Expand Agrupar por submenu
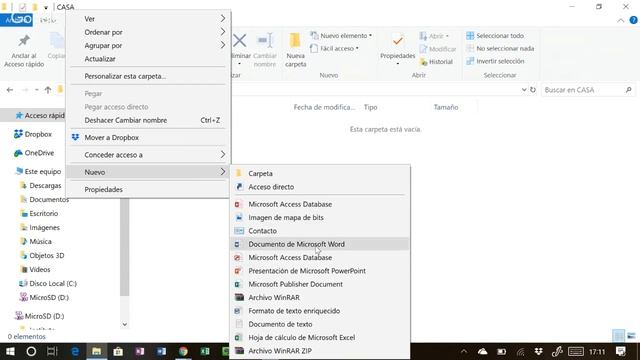 148,45
